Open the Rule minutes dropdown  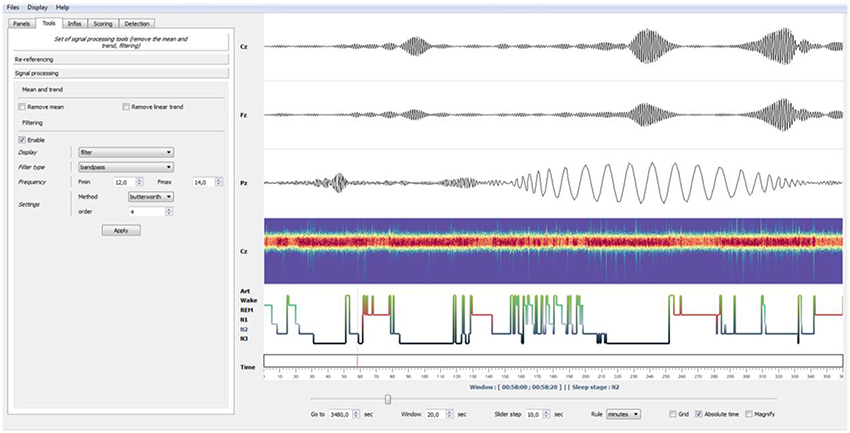(623, 415)
